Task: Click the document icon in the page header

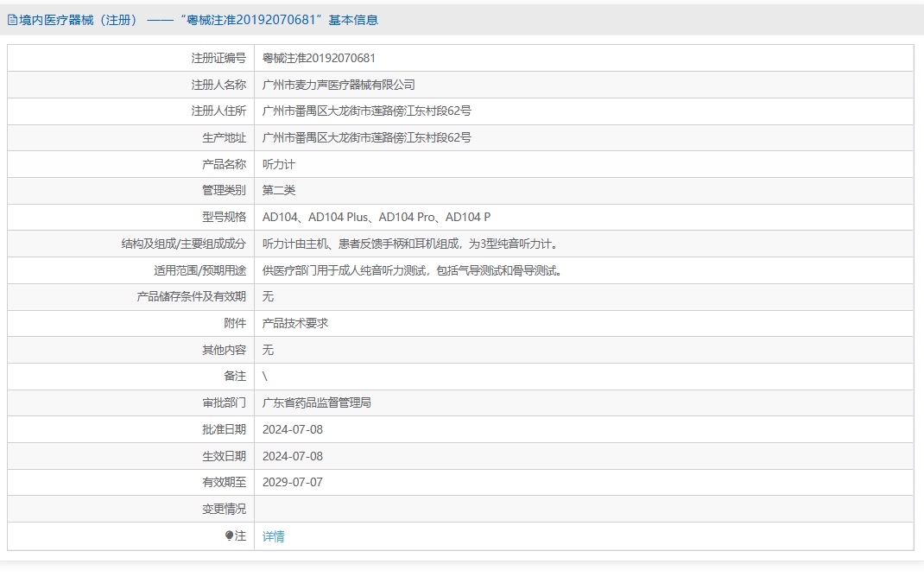Action: (x=12, y=20)
